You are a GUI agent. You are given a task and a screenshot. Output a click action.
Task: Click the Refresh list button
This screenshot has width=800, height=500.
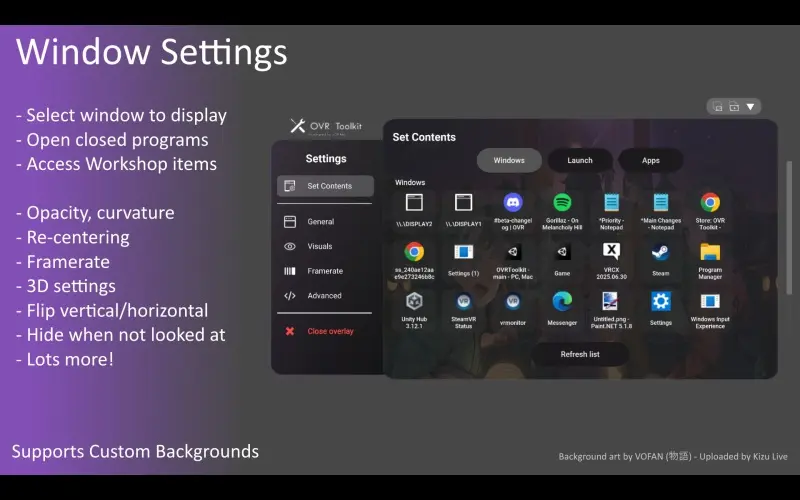click(x=580, y=354)
